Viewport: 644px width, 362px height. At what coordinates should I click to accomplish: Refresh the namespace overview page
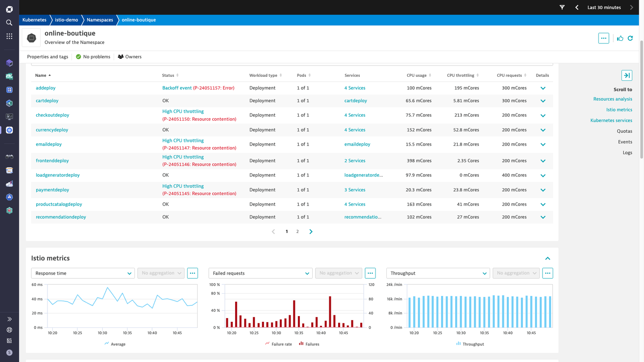pos(630,38)
